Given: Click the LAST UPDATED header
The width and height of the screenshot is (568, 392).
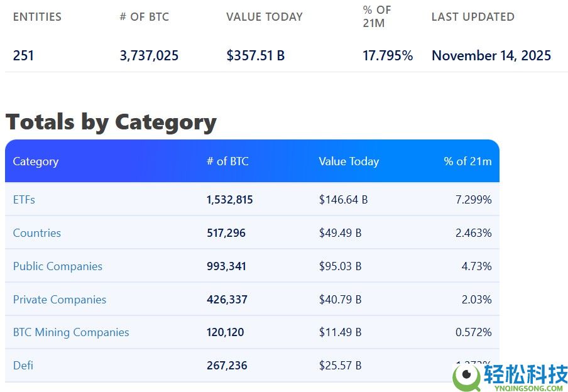Looking at the screenshot, I should pyautogui.click(x=472, y=17).
